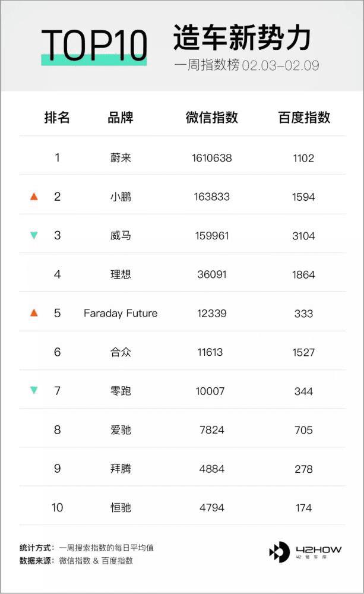Click the teal down arrow beside rank 7
Viewport: 364px width, 594px height.
coord(34,390)
